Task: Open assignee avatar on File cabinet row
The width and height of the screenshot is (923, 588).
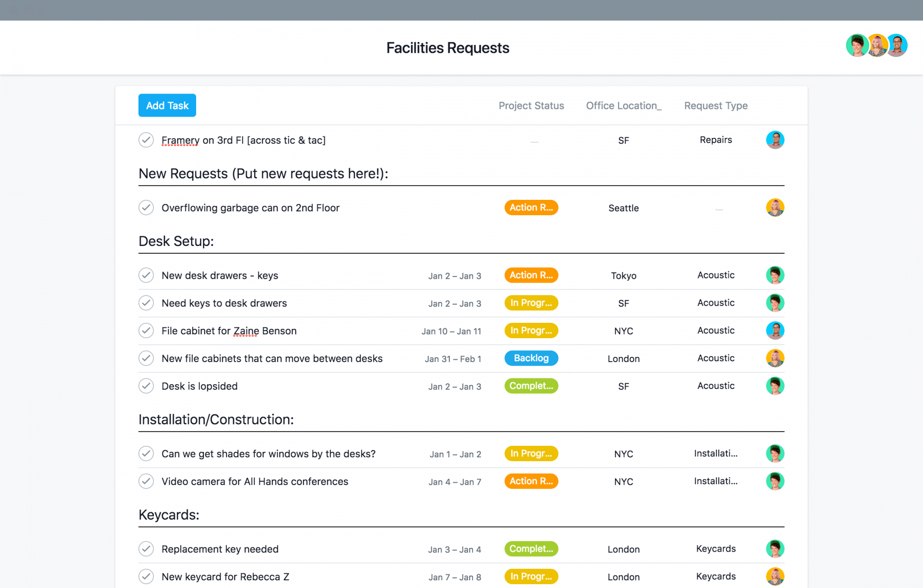Action: 775,331
